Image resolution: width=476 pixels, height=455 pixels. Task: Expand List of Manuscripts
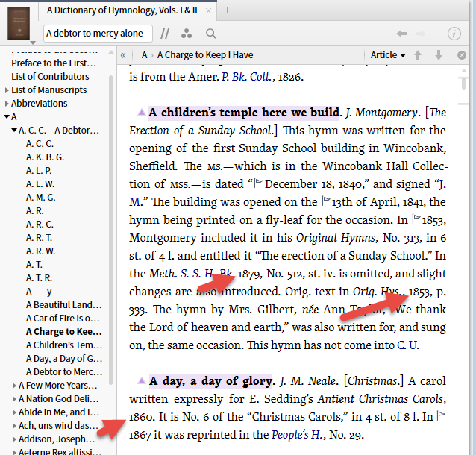click(7, 90)
